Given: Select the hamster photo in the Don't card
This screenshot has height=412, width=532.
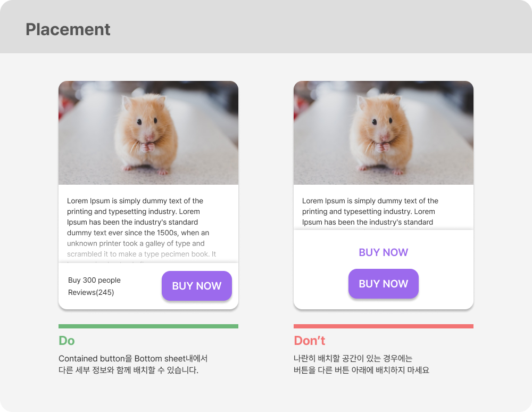Looking at the screenshot, I should tap(384, 133).
